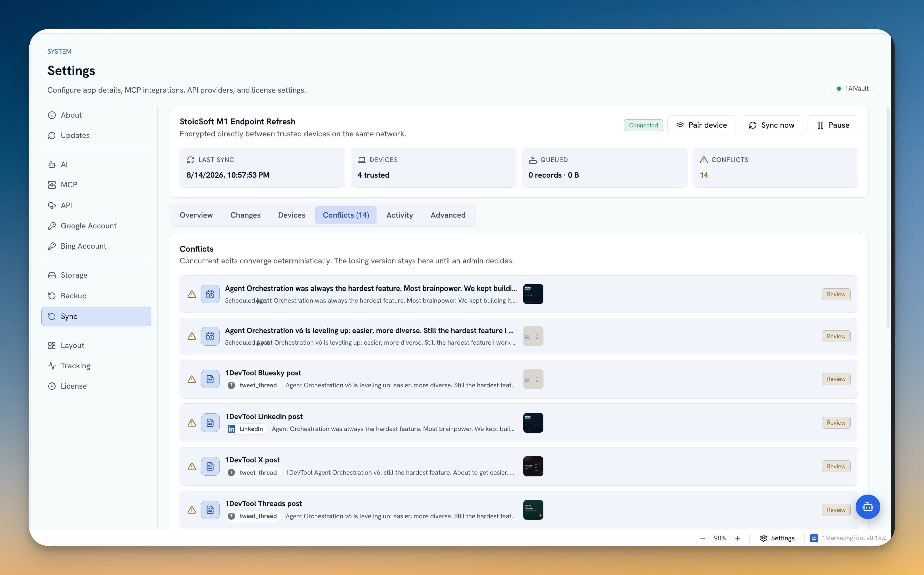The image size is (924, 575).
Task: Switch to the Activity tab
Action: [x=399, y=215]
